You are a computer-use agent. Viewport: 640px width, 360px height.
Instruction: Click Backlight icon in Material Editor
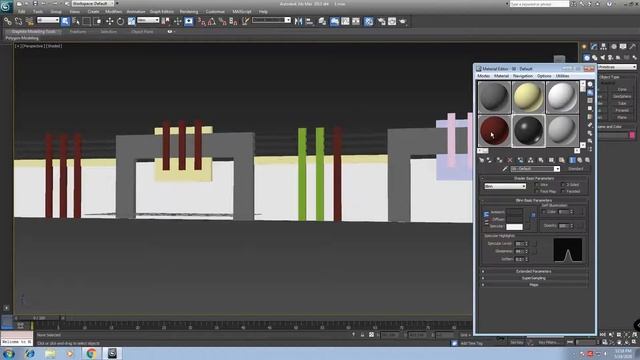click(x=590, y=93)
